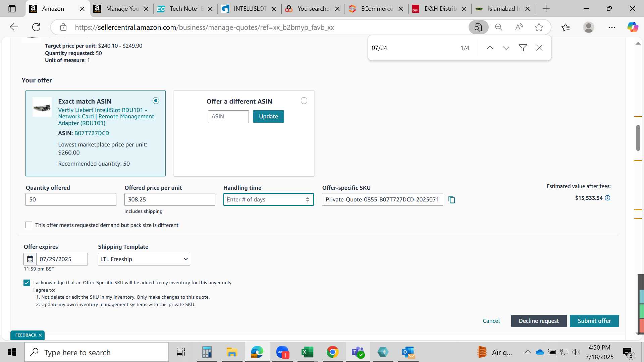Switch to the You searched tab
Image resolution: width=644 pixels, height=362 pixels.
pos(313,9)
